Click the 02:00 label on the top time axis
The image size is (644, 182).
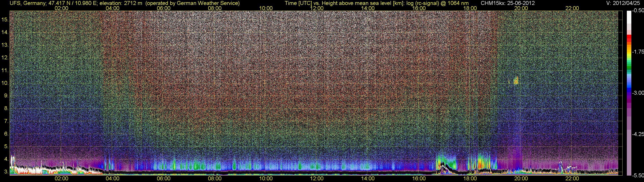click(61, 8)
